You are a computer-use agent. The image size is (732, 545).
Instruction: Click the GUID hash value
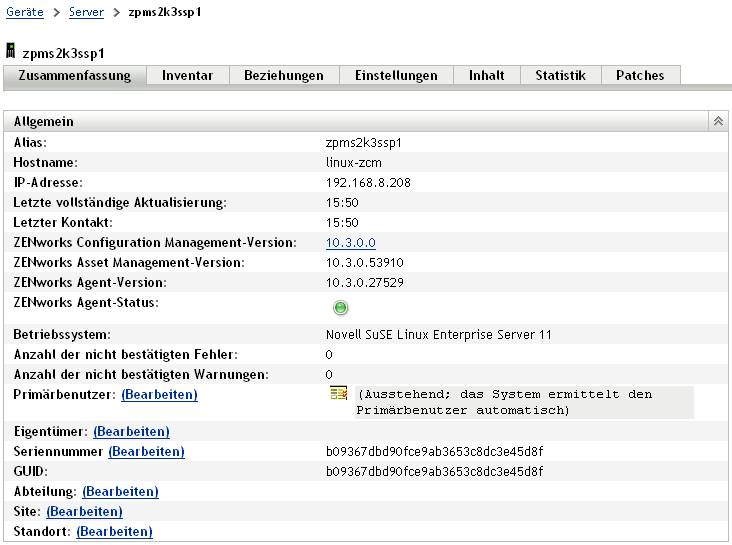(434, 472)
